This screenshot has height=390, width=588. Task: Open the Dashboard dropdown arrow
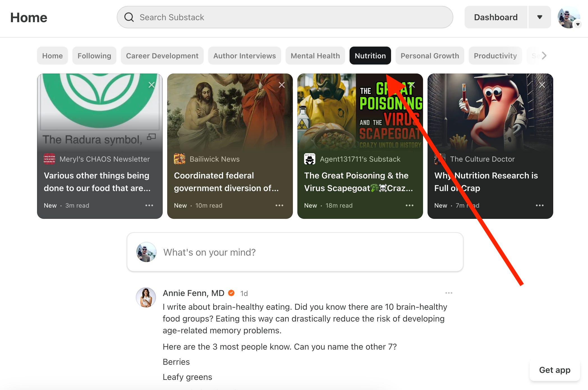pos(539,17)
